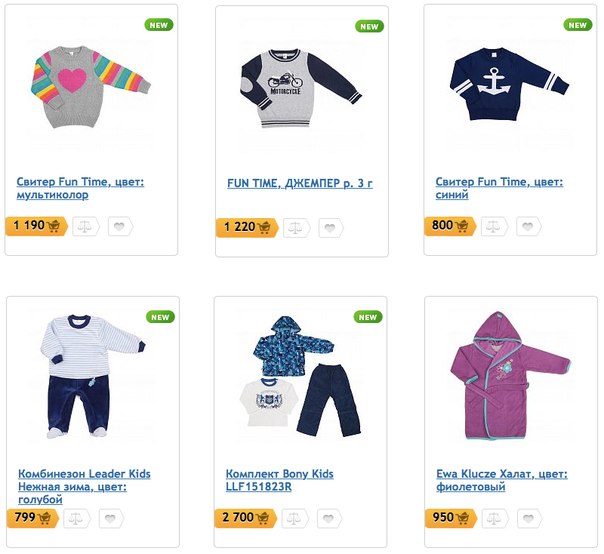Add Fun Time jumper to wishlist
This screenshot has width=604, height=554.
pos(331,227)
